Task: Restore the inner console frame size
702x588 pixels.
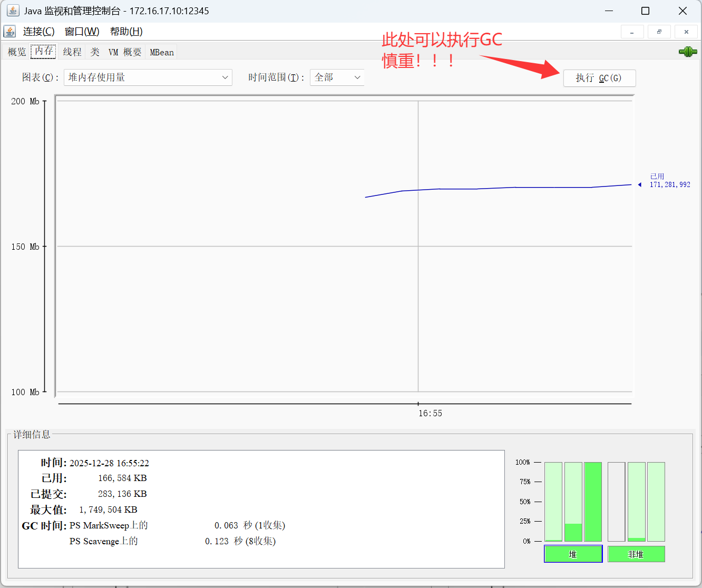Action: coord(659,32)
